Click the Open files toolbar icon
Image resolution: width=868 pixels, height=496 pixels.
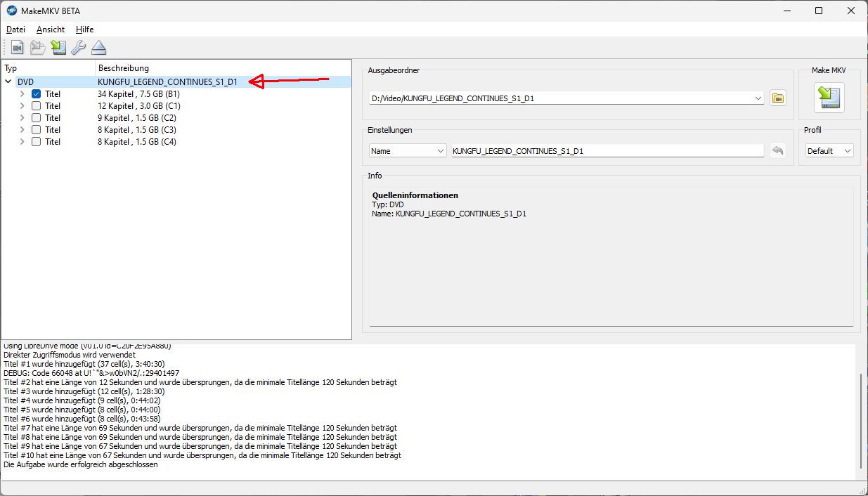point(17,48)
